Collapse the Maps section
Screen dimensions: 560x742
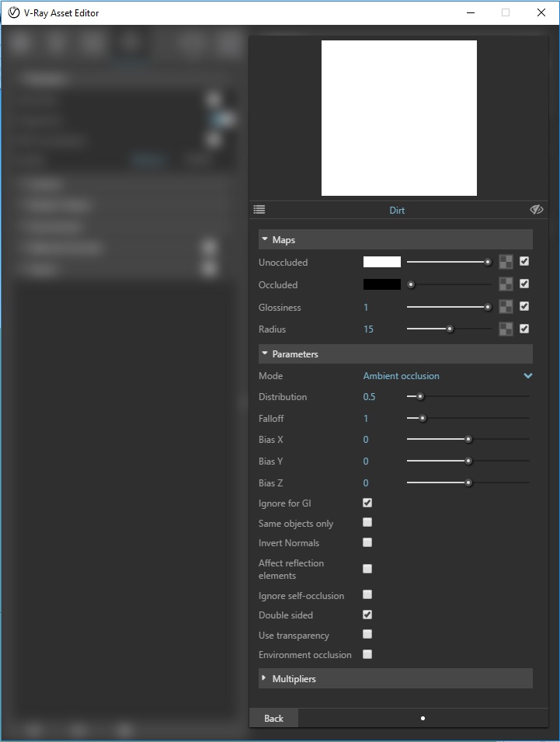(x=395, y=240)
